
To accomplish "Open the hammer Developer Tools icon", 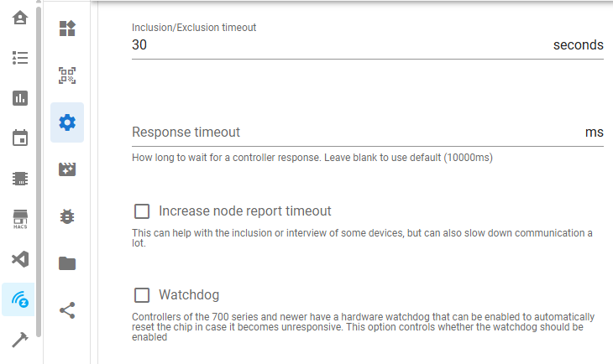I will click(20, 340).
